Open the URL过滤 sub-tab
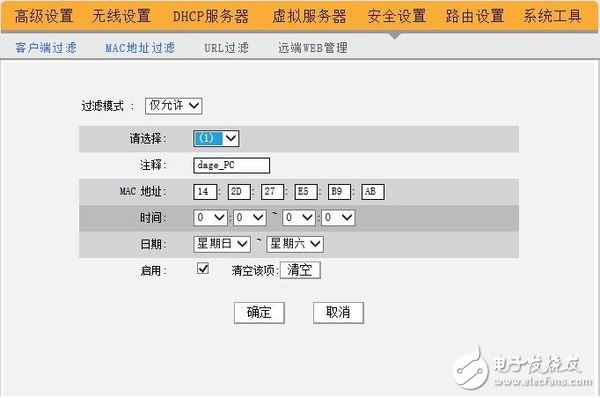Image resolution: width=600 pixels, height=398 pixels. pos(226,48)
